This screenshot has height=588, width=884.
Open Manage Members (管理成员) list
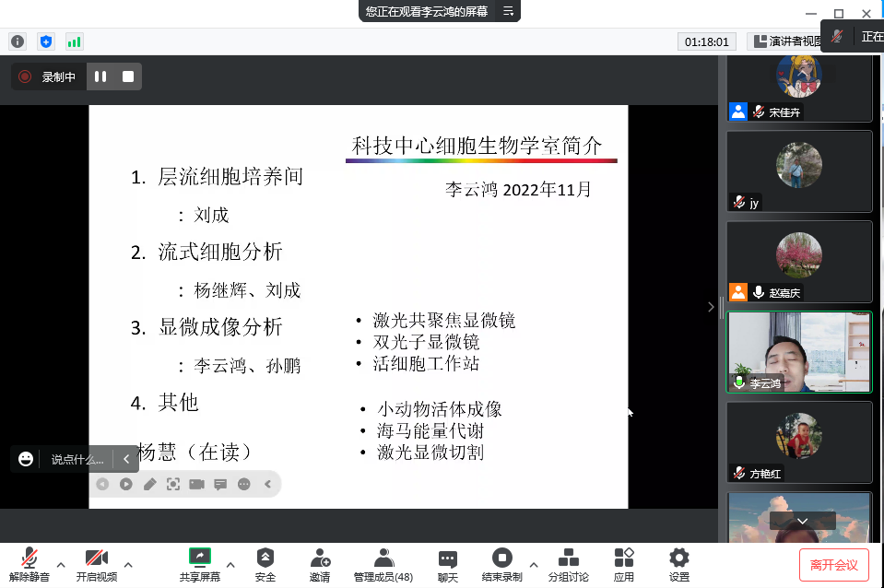pyautogui.click(x=383, y=564)
